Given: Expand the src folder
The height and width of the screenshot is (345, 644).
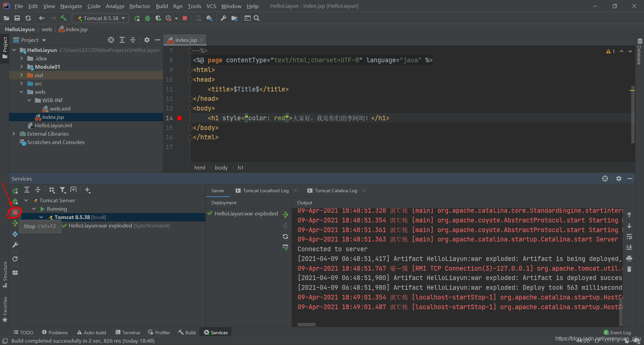Looking at the screenshot, I should (x=21, y=83).
